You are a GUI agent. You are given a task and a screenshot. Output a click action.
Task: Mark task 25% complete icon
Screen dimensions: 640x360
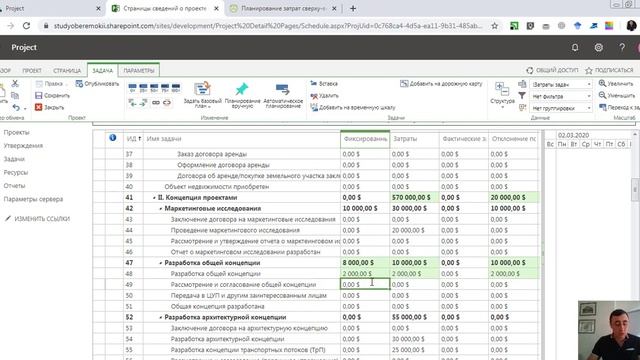coord(143,88)
